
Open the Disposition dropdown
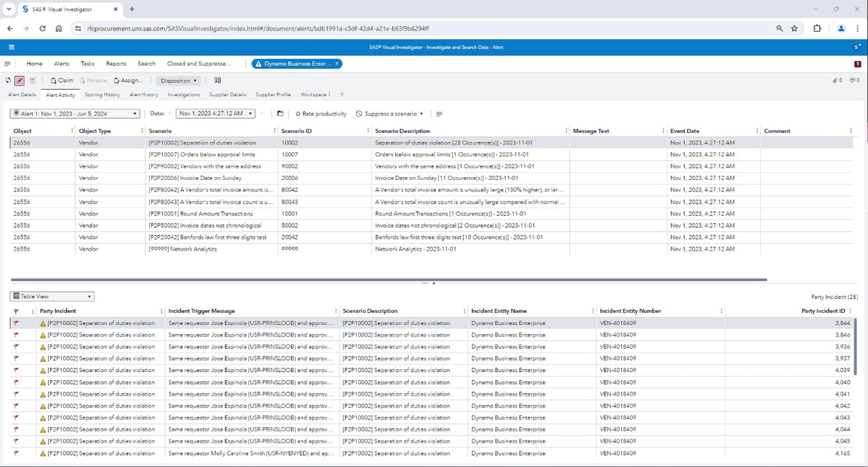[178, 80]
